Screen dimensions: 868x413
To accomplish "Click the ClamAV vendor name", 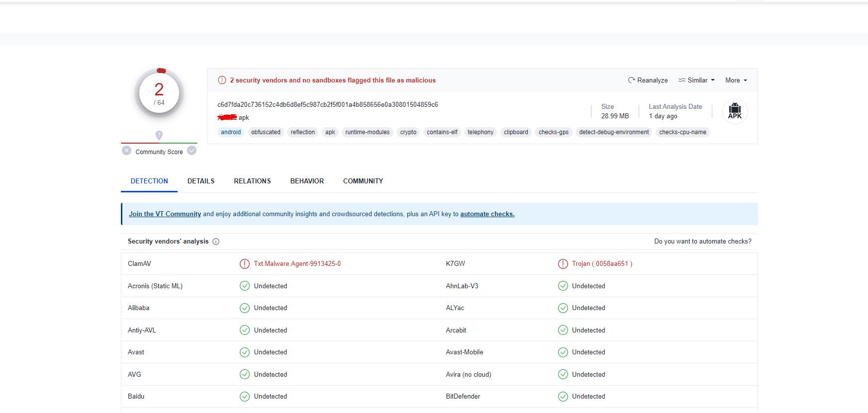I will [x=139, y=264].
